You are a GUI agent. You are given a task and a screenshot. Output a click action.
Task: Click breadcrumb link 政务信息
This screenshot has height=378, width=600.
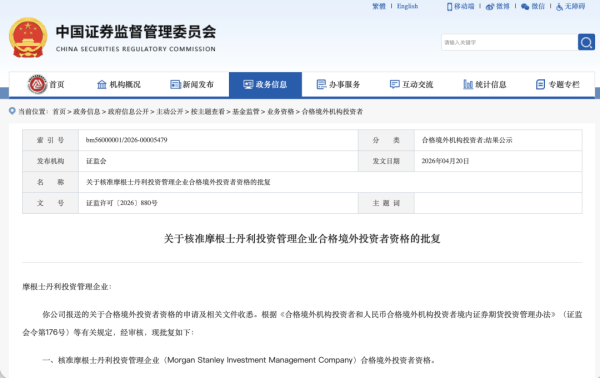point(86,112)
